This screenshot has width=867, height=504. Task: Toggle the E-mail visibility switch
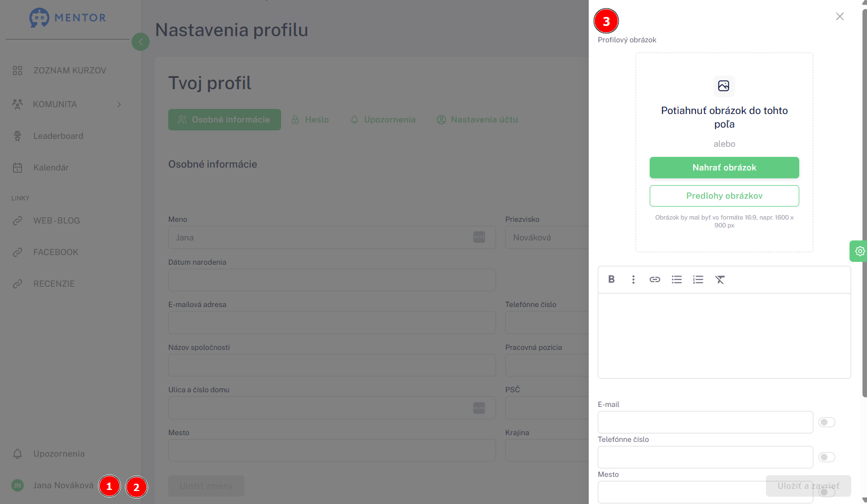pyautogui.click(x=827, y=422)
